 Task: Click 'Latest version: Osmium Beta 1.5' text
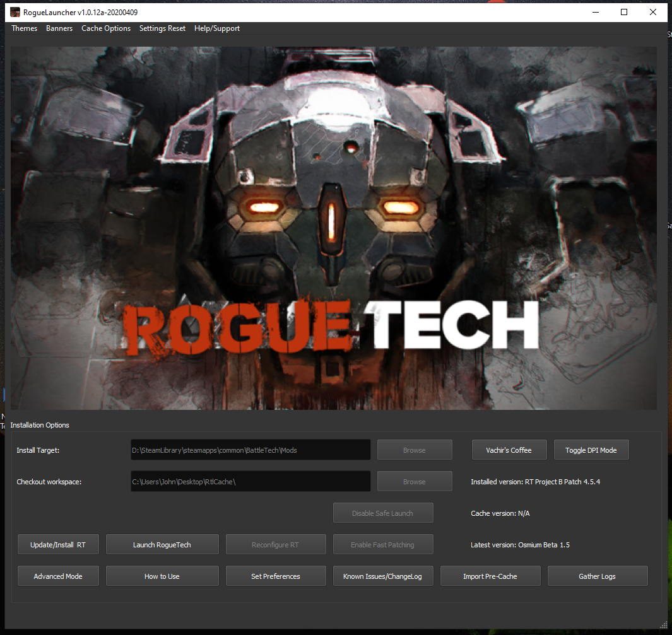(x=521, y=545)
